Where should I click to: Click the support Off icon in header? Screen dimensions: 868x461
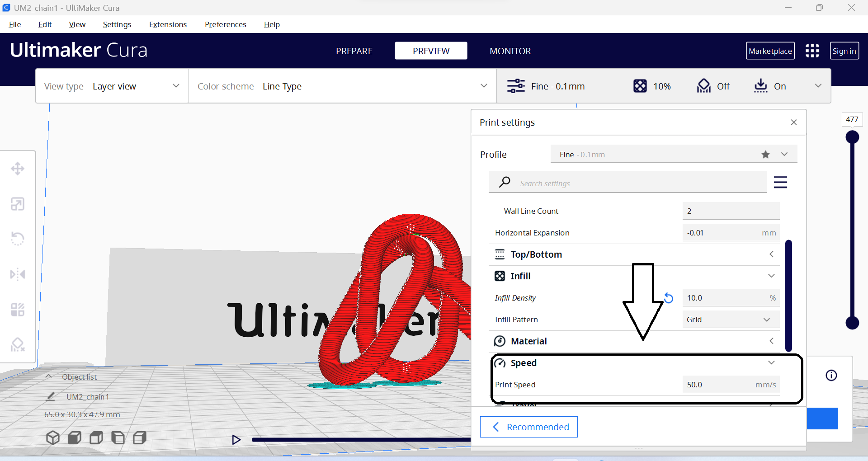pos(704,86)
